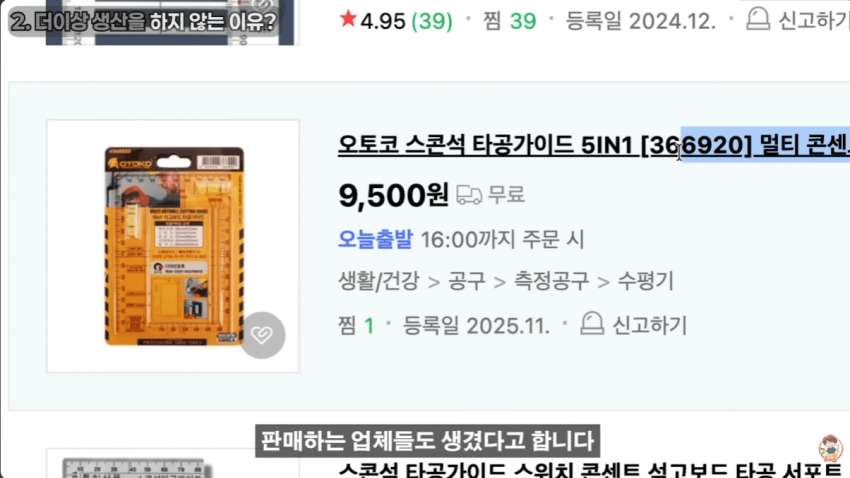The image size is (850, 478).
Task: Click the red star rating icon
Action: tap(347, 19)
